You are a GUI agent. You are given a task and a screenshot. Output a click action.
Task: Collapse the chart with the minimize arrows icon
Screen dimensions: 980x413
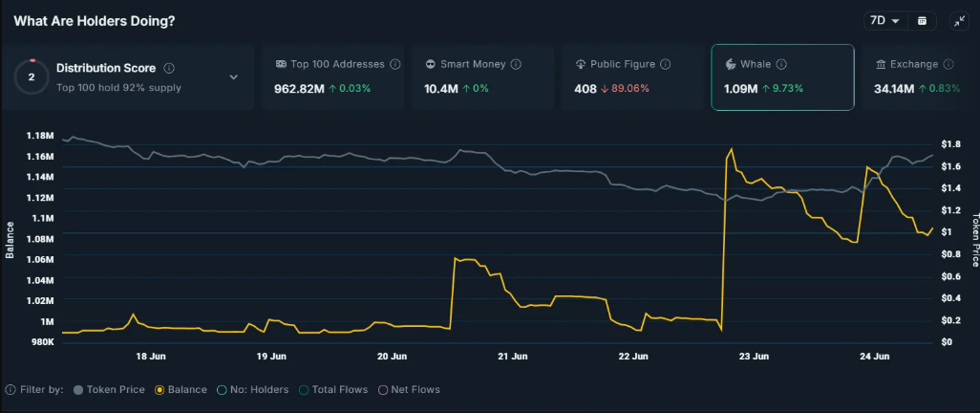click(960, 20)
